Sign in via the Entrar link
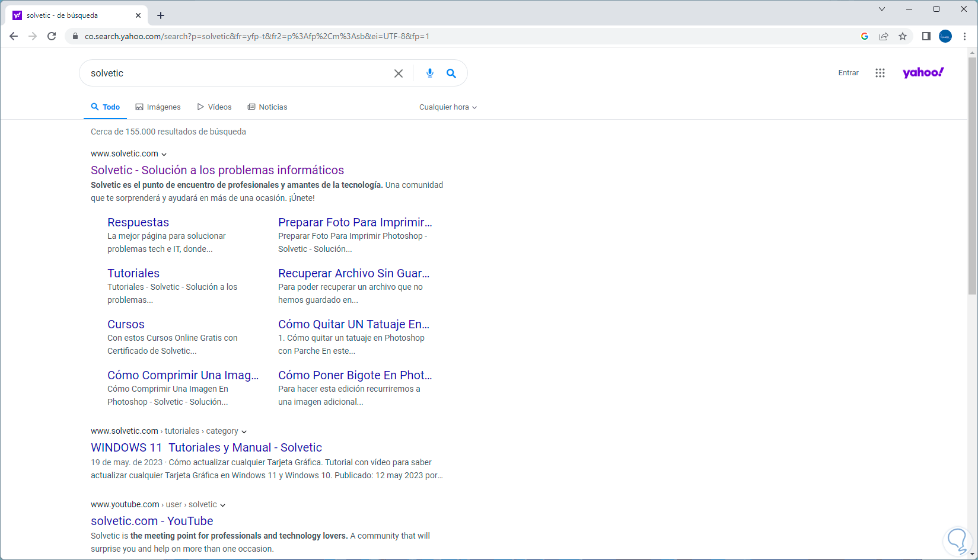This screenshot has width=978, height=560. pos(848,73)
